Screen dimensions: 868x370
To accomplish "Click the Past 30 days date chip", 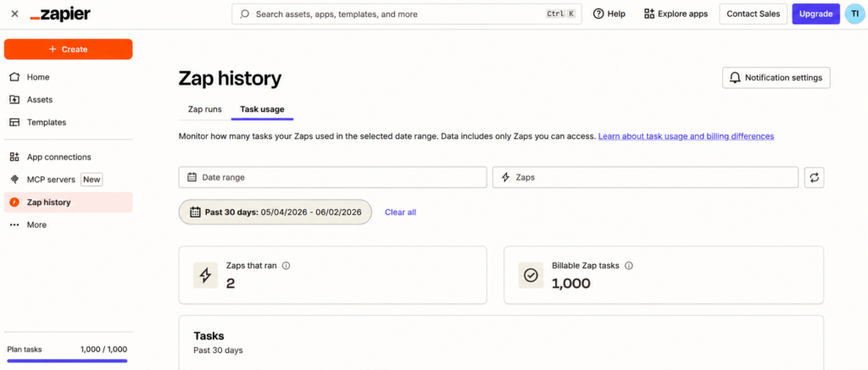I will pyautogui.click(x=275, y=212).
